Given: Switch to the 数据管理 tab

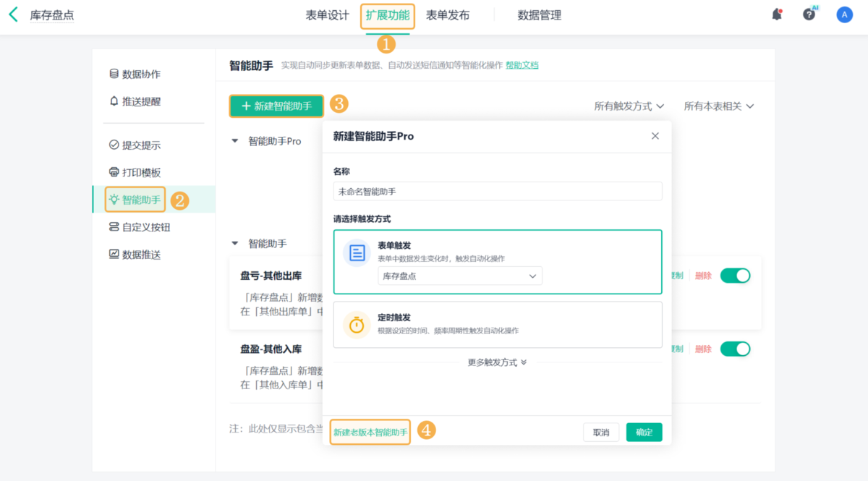Looking at the screenshot, I should point(540,15).
